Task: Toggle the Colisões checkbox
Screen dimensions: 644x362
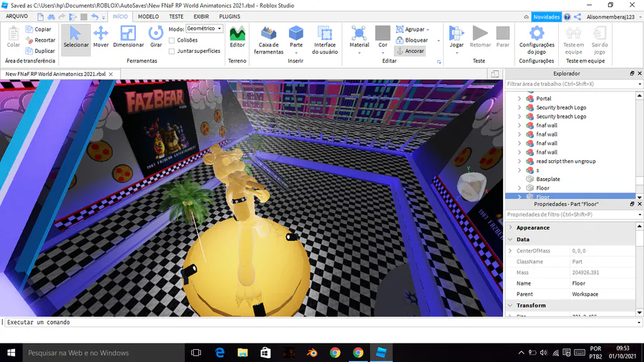Action: point(172,40)
